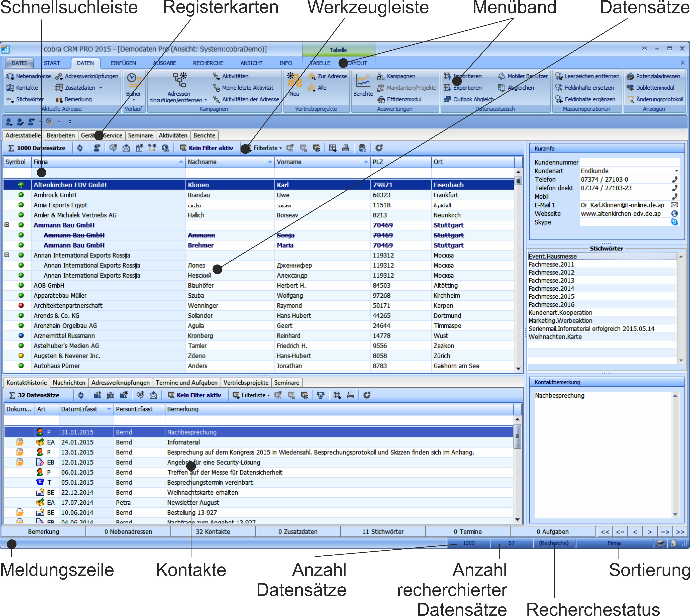Open the Bearbeiten tab

[61, 135]
